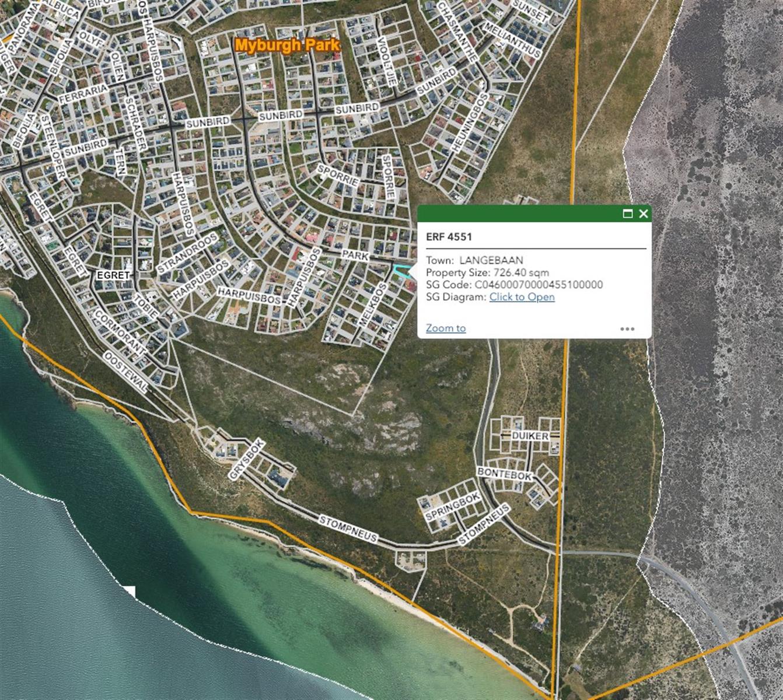Select the GRYSBOK street label
783x700 pixels.
(246, 460)
